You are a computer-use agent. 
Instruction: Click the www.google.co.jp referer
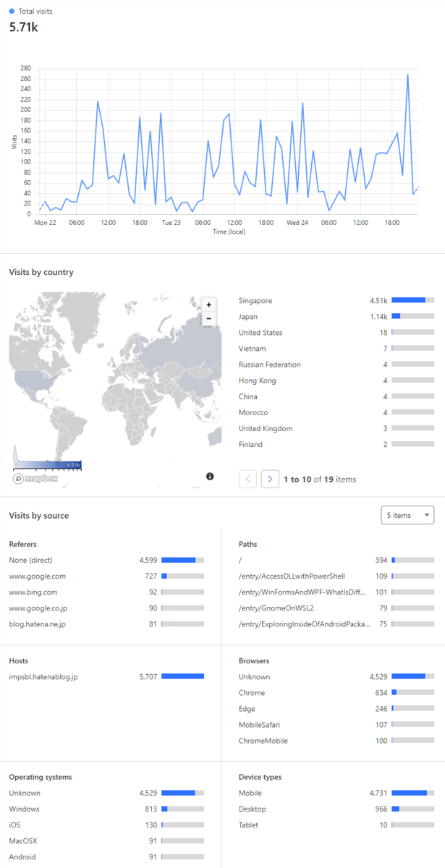(x=106, y=608)
